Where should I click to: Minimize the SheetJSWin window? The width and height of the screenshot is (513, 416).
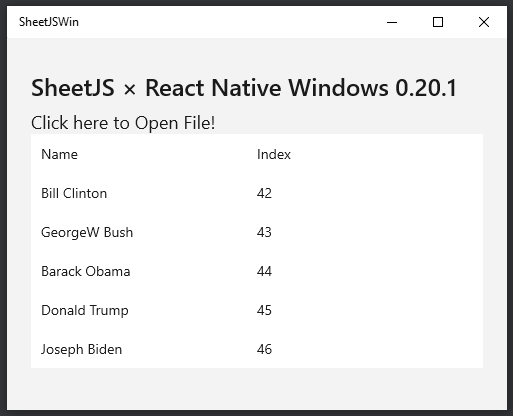click(x=392, y=22)
